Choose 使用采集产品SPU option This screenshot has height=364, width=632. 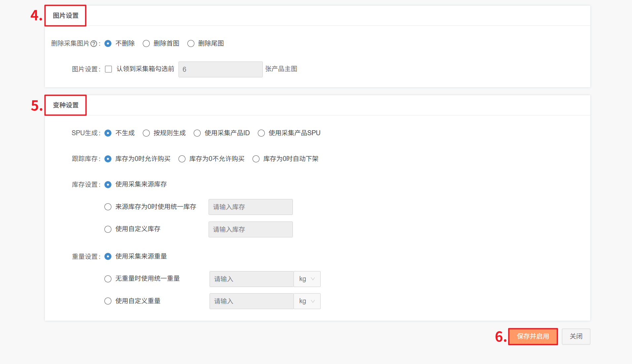click(x=261, y=133)
